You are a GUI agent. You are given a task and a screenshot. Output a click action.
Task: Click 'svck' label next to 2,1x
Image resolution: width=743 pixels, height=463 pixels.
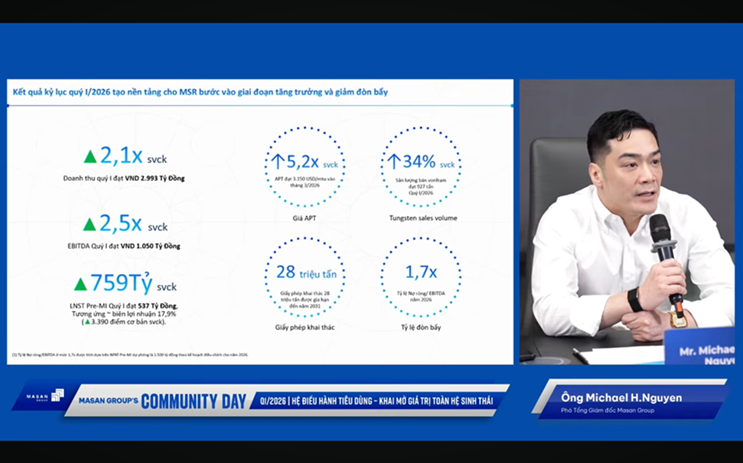(x=157, y=159)
